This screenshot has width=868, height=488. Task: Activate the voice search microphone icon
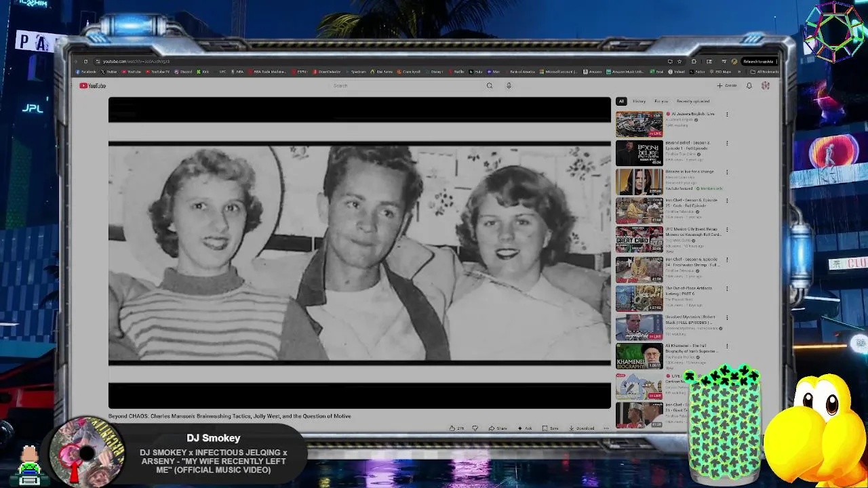(509, 85)
